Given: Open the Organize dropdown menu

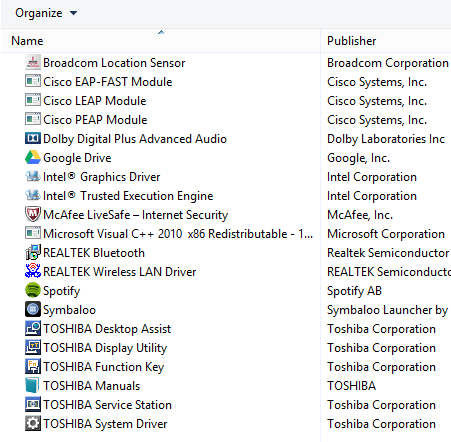Looking at the screenshot, I should (x=46, y=13).
